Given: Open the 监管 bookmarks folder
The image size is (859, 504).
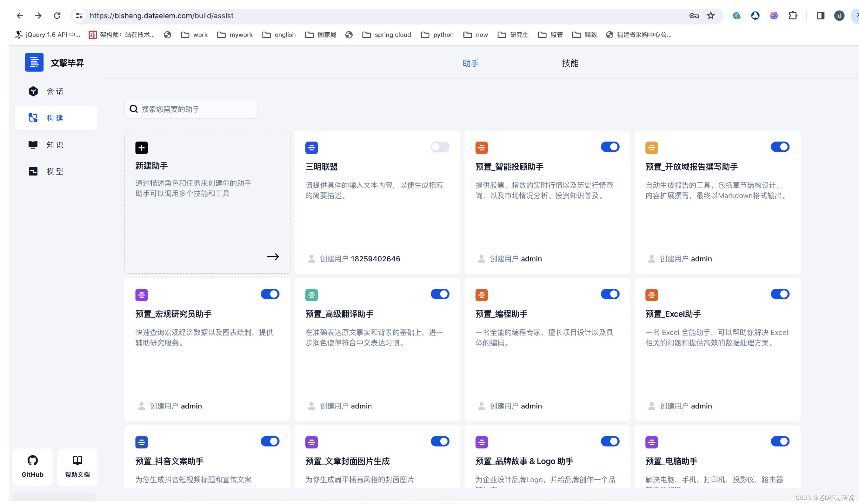Looking at the screenshot, I should [550, 35].
